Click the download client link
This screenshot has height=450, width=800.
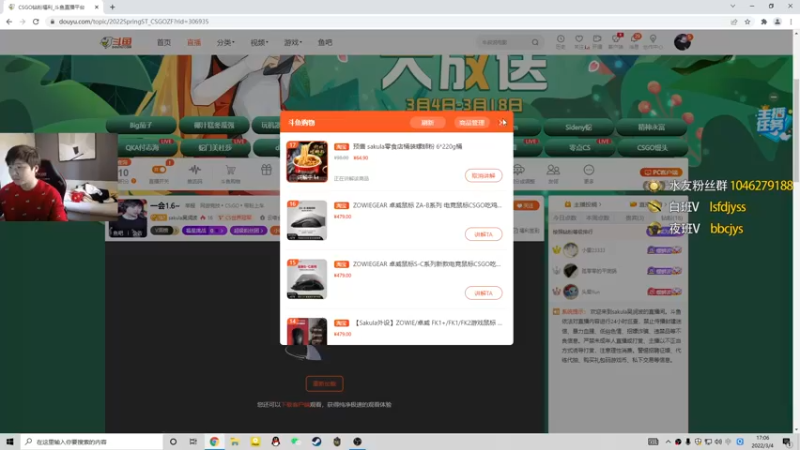point(295,405)
